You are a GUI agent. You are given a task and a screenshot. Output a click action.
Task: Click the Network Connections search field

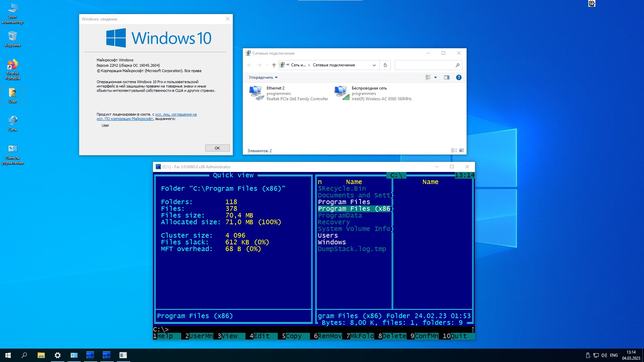(425, 65)
